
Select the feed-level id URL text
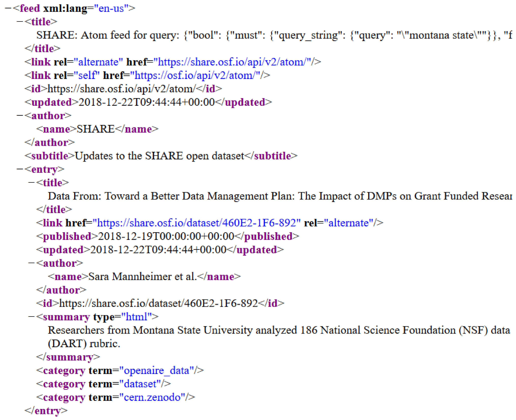121,89
